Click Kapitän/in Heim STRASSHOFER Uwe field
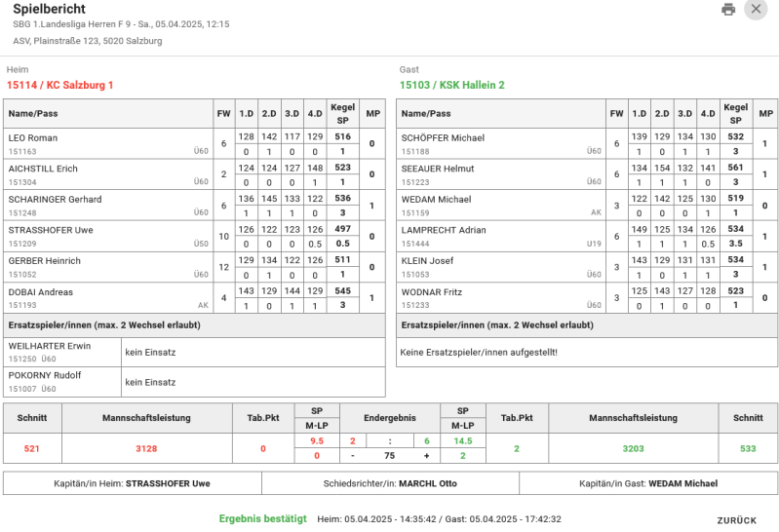The width and height of the screenshot is (779, 532). pos(133,483)
